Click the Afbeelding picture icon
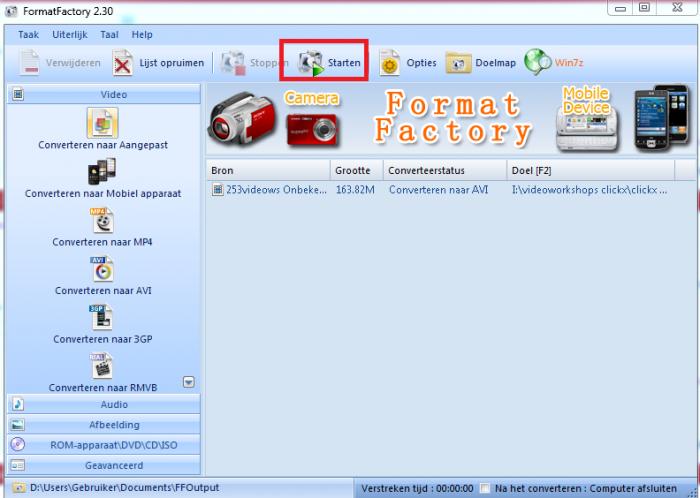The width and height of the screenshot is (700, 498). [18, 424]
